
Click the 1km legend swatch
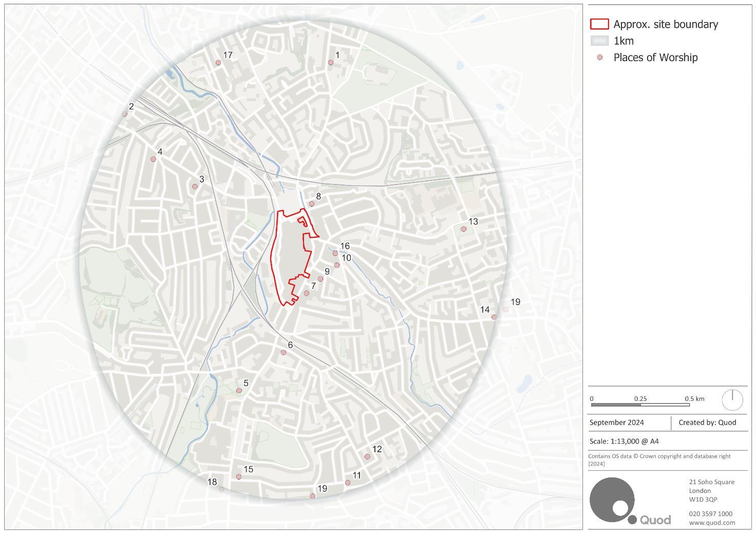click(599, 41)
